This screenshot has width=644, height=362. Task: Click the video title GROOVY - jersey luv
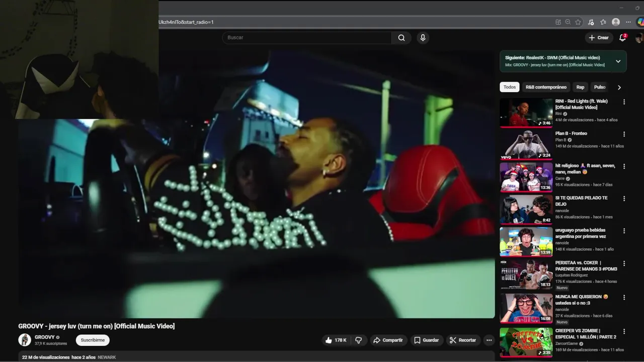(97, 326)
